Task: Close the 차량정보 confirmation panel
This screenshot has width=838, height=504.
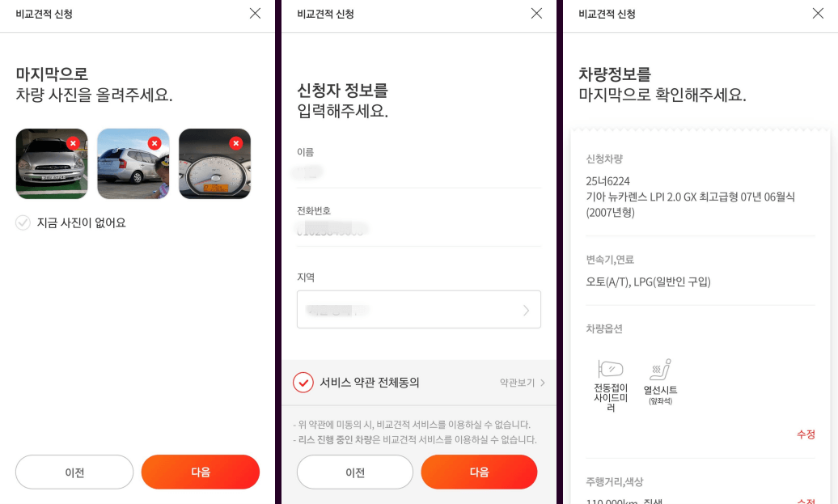Action: point(818,14)
